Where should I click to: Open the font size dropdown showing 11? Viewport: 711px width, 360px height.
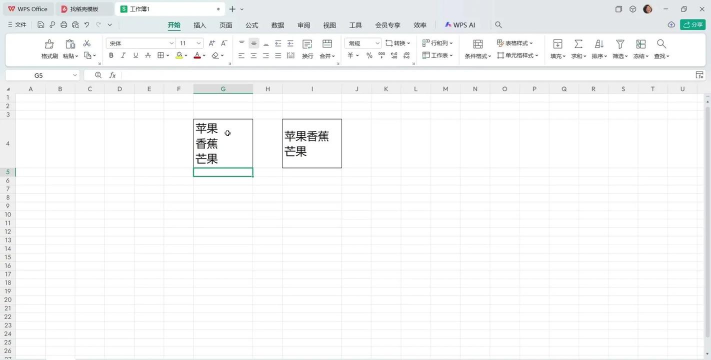point(199,44)
